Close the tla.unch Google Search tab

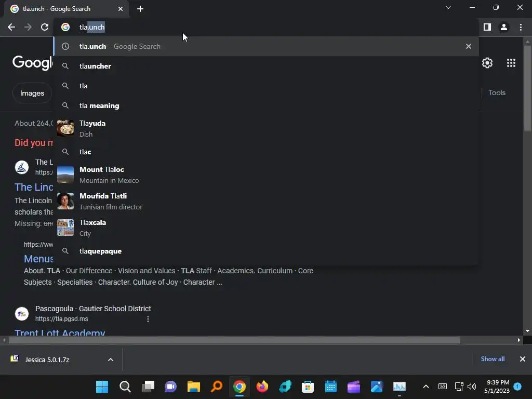[121, 9]
